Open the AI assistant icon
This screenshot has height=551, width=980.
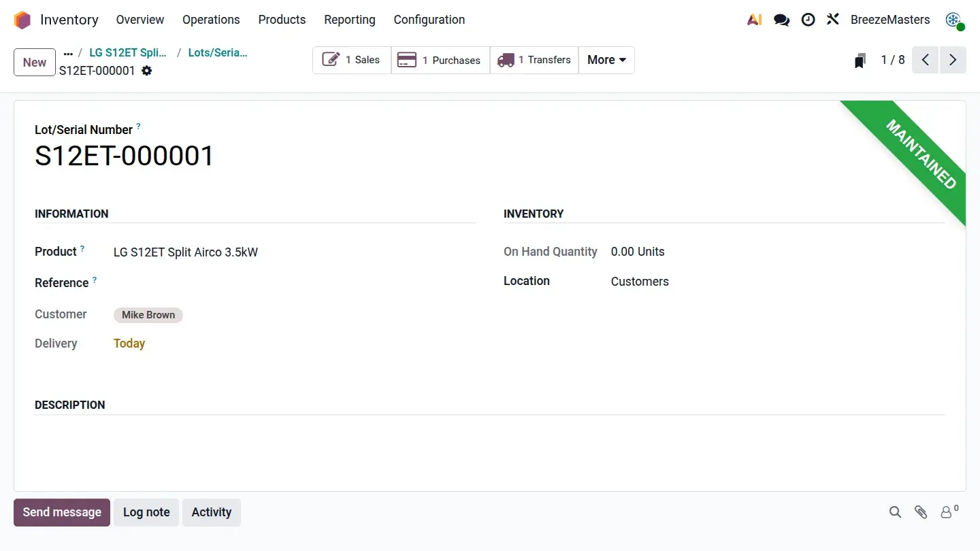[x=754, y=20]
